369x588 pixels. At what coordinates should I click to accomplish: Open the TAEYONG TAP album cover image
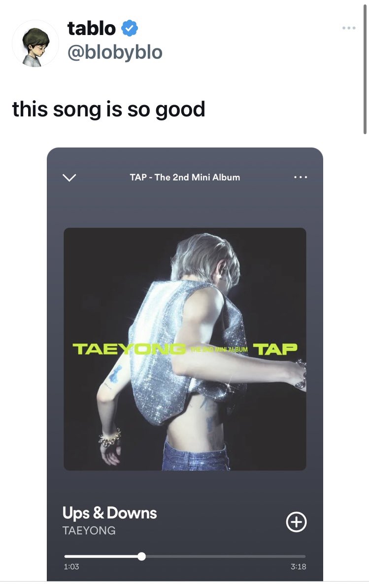pos(185,349)
